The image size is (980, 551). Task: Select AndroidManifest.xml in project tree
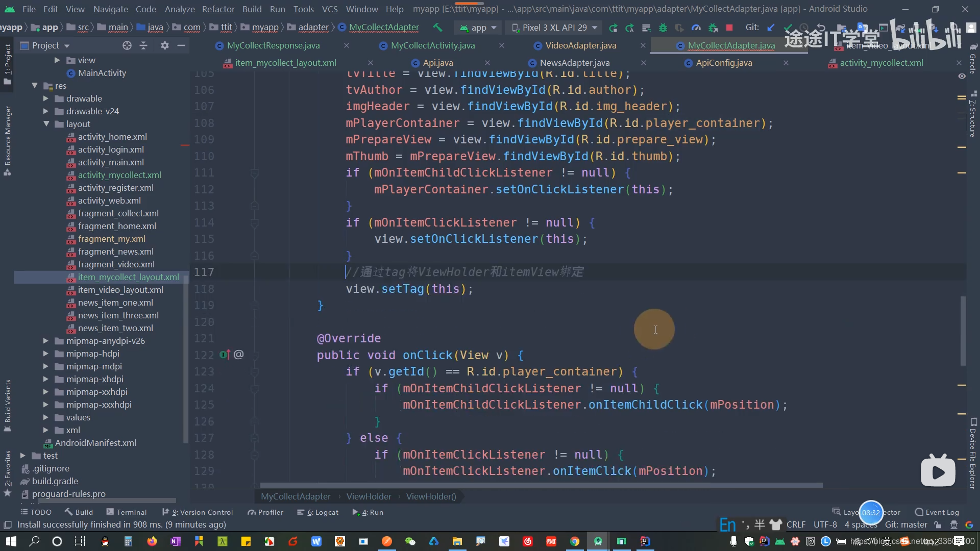tap(95, 443)
